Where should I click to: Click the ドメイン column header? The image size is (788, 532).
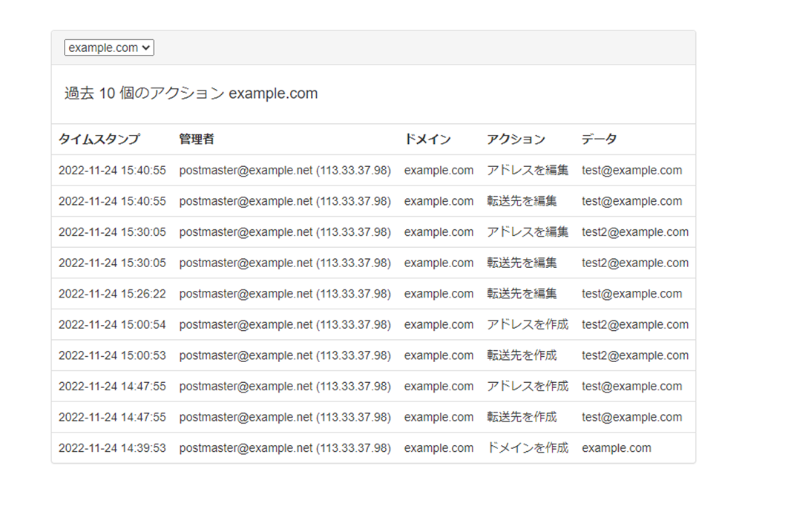click(x=427, y=139)
